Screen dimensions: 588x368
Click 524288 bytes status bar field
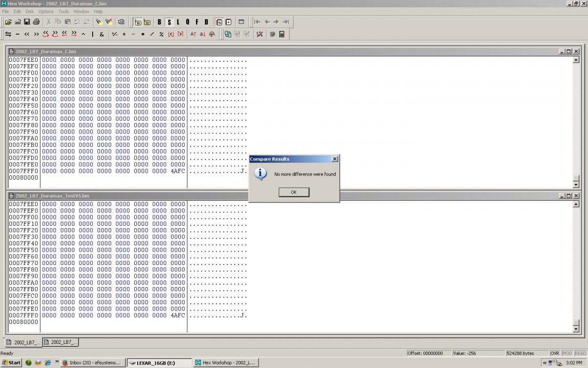(x=527, y=353)
